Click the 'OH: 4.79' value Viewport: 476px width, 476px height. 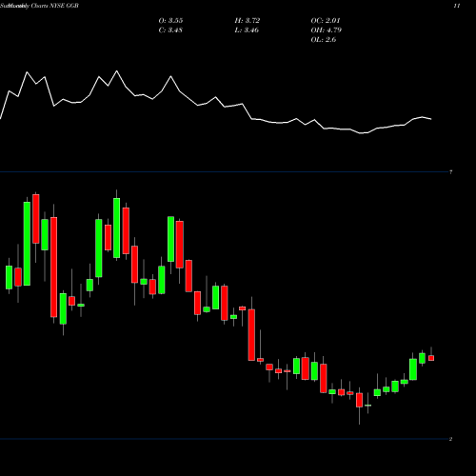pyautogui.click(x=327, y=30)
